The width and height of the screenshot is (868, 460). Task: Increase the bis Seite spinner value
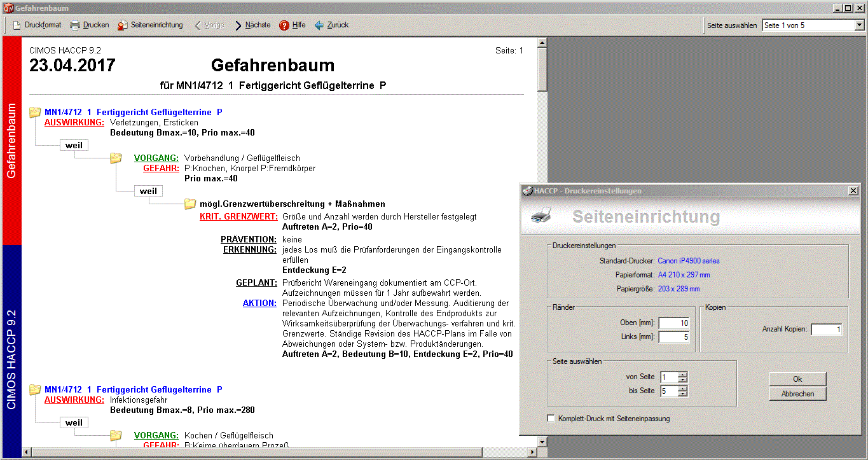[683, 388]
